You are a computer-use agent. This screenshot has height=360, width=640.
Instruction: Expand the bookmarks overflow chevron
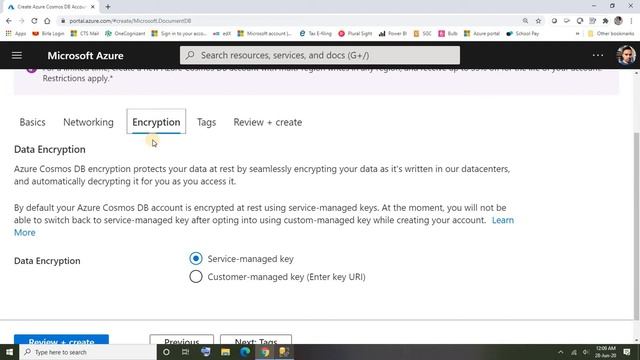(x=577, y=33)
